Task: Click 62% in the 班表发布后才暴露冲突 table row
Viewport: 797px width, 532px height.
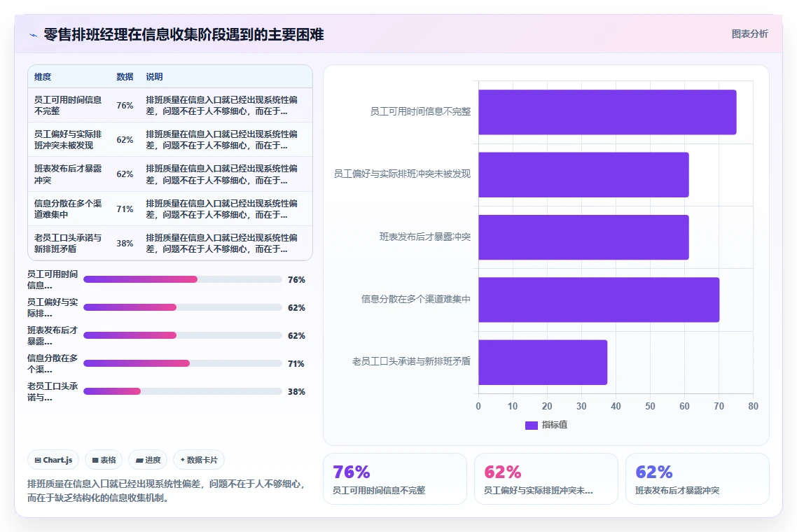Action: [x=125, y=174]
